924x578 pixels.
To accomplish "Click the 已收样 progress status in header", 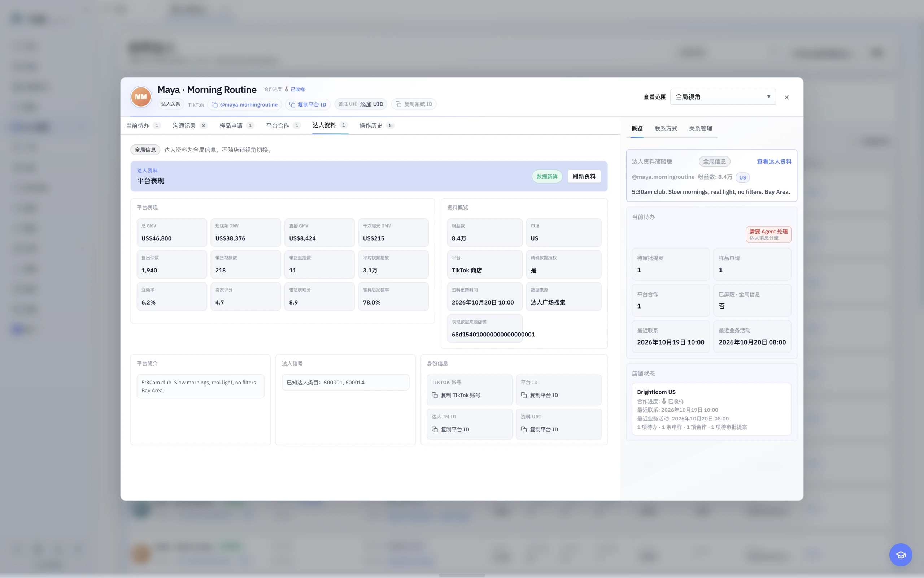I will 297,89.
